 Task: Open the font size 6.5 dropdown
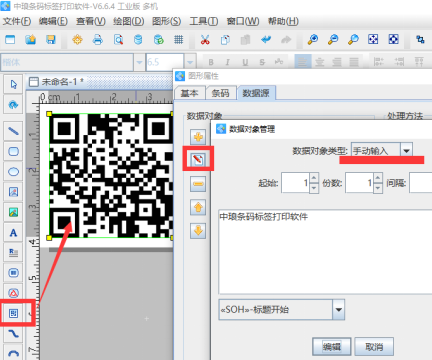click(190, 62)
